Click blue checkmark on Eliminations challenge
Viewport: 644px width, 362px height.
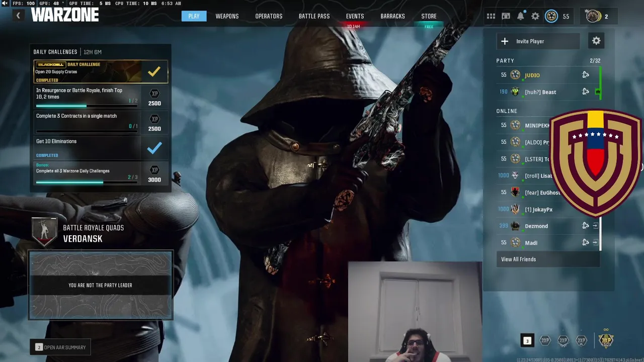click(x=154, y=148)
